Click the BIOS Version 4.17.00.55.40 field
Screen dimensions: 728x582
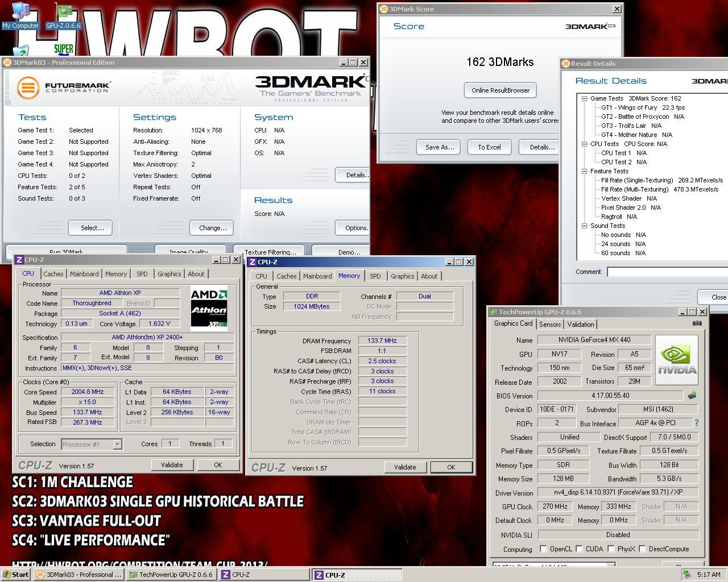coord(610,396)
